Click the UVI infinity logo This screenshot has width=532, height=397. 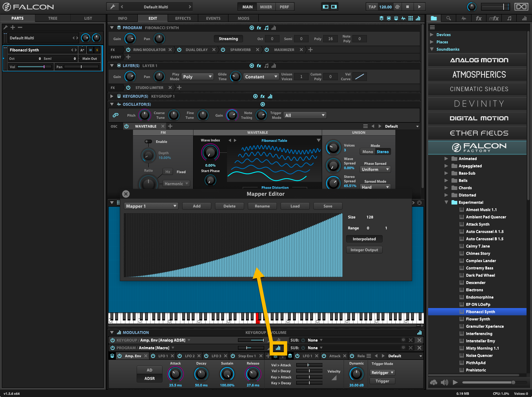pyautogui.click(x=521, y=7)
